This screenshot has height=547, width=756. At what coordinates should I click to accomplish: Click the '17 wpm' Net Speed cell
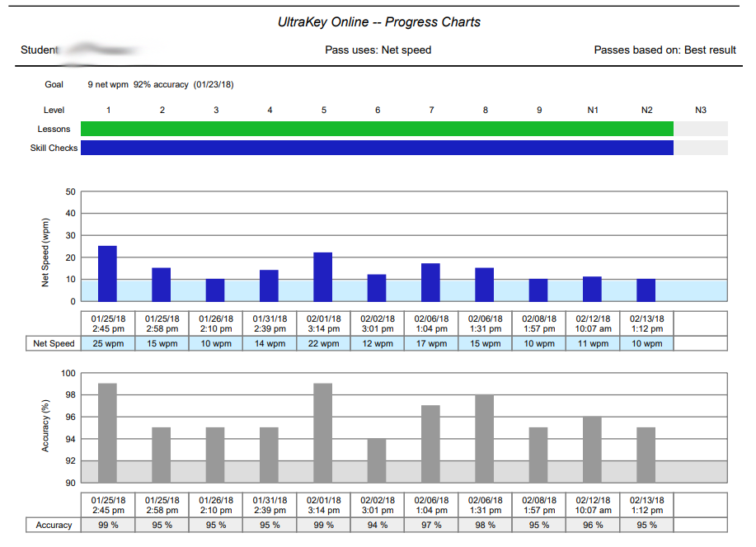coord(431,343)
